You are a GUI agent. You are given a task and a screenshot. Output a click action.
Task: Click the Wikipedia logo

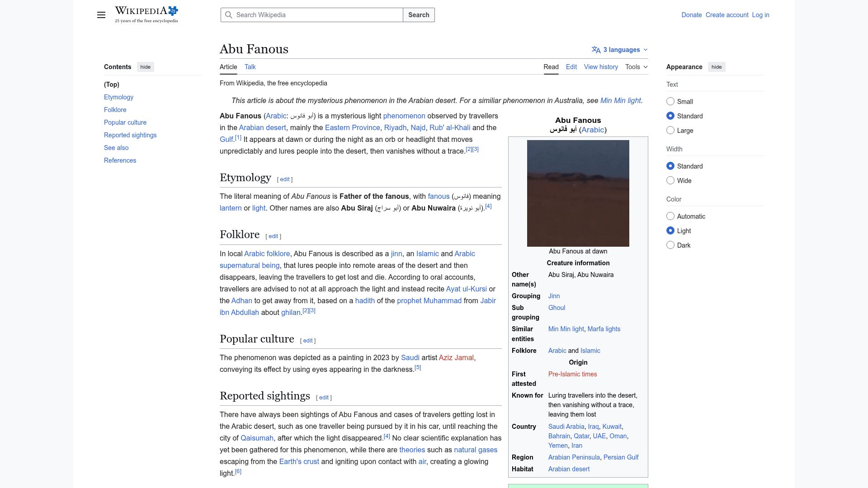pos(146,14)
